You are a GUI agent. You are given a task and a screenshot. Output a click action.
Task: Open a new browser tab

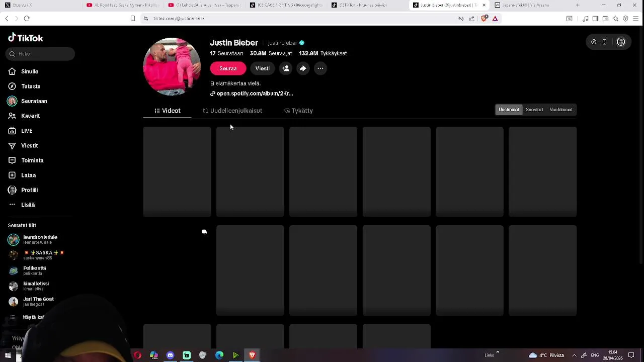tap(578, 5)
